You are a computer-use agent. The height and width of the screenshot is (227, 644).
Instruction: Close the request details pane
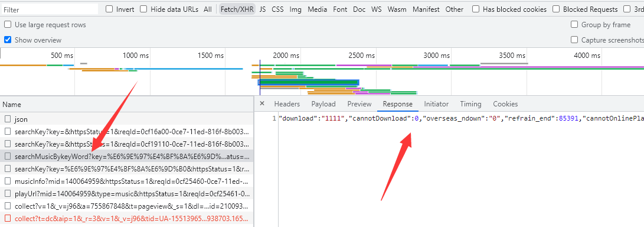point(262,104)
